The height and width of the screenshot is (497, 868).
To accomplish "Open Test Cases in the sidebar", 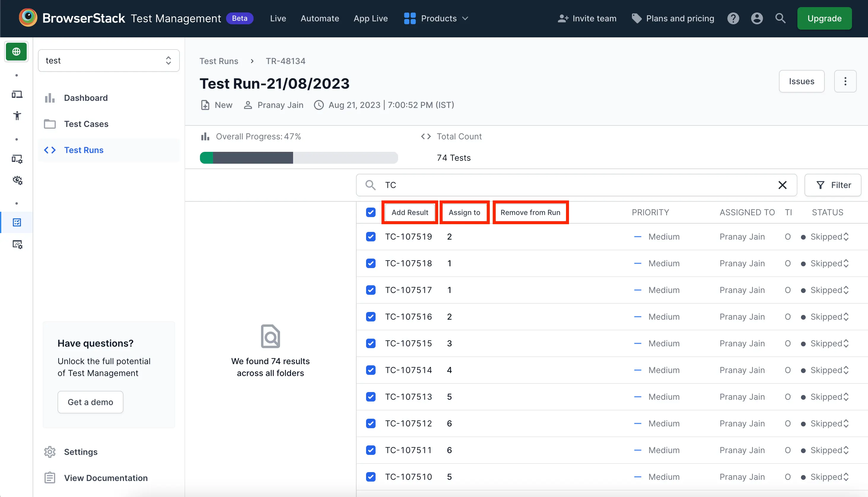I will [x=86, y=124].
